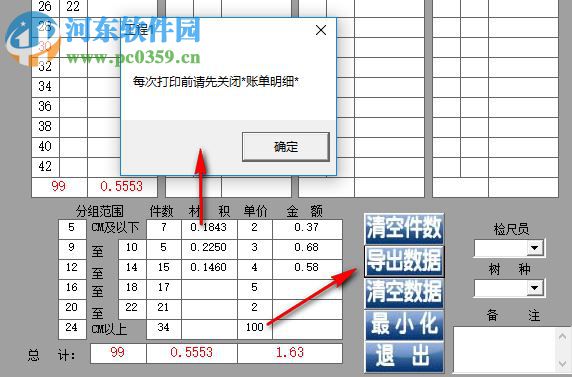
Task: Click diameter row 40 in table
Action: (45, 147)
